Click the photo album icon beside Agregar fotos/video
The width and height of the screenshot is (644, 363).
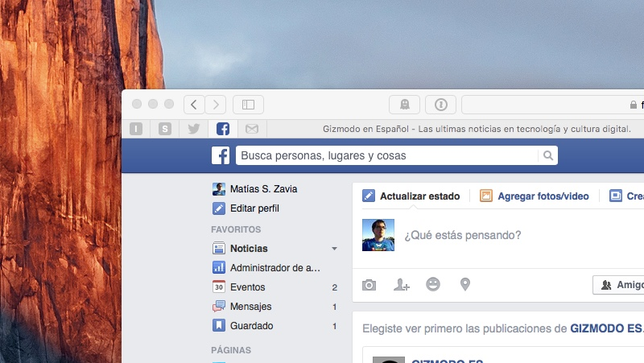(x=615, y=196)
